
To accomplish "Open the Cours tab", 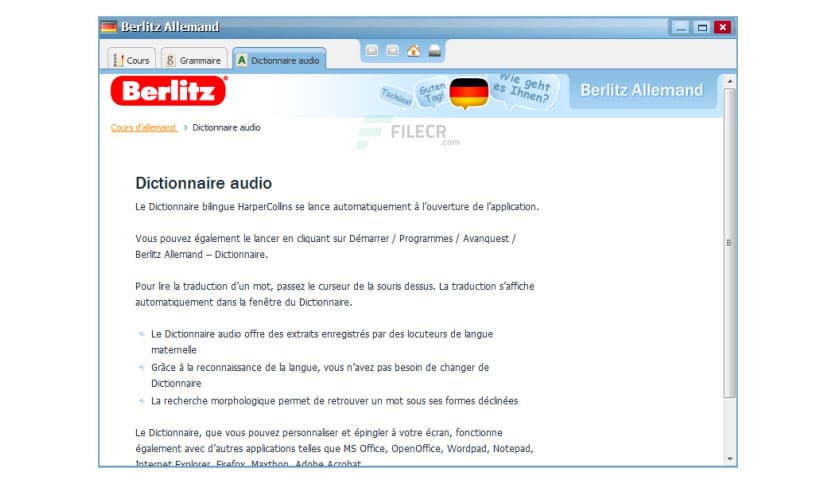I will point(132,60).
